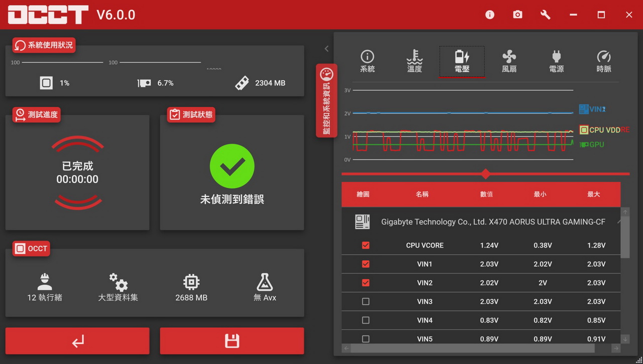The height and width of the screenshot is (364, 643).
Task: Click the VIN1 graph legend entry
Action: tap(592, 109)
